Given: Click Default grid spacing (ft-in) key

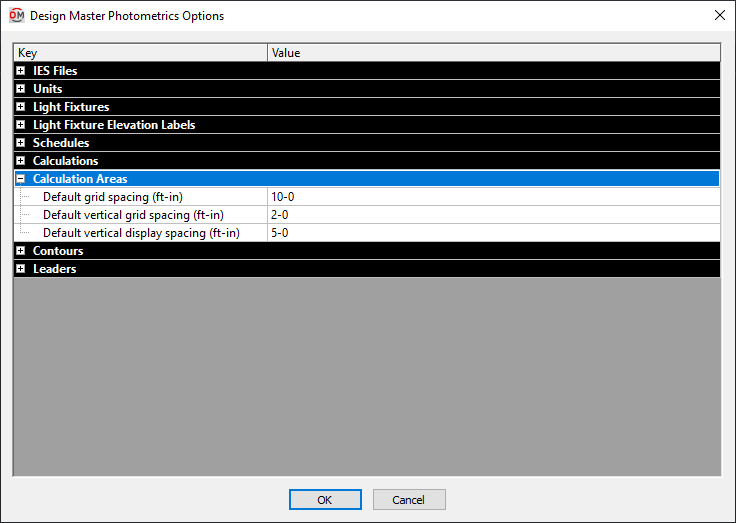Looking at the screenshot, I should (x=113, y=197).
